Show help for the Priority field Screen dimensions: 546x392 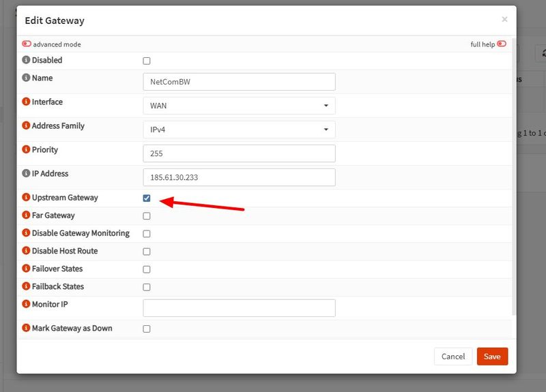26,149
